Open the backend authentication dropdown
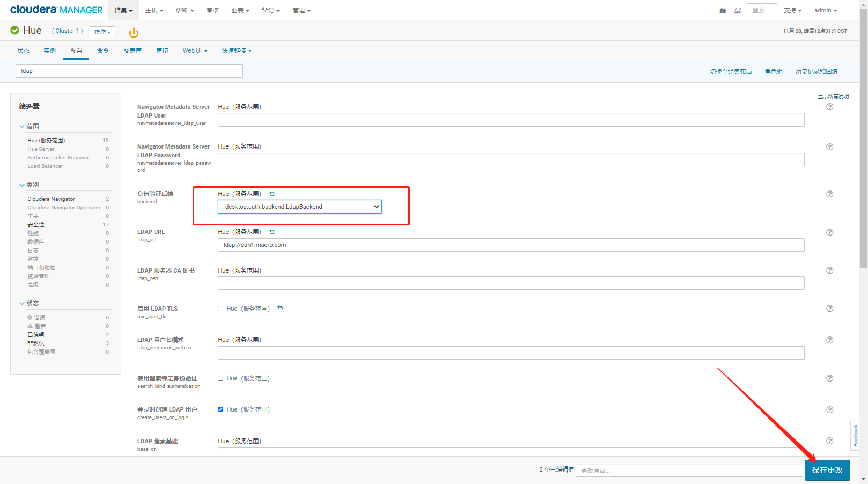The image size is (868, 484). (300, 207)
